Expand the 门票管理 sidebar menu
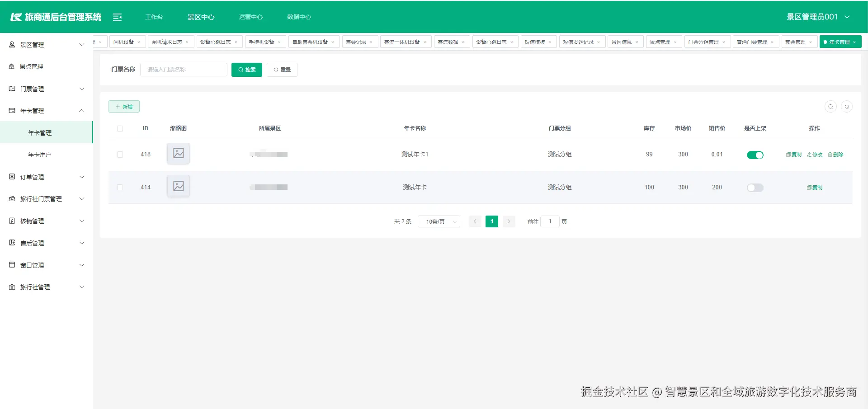The width and height of the screenshot is (868, 409). click(x=32, y=89)
